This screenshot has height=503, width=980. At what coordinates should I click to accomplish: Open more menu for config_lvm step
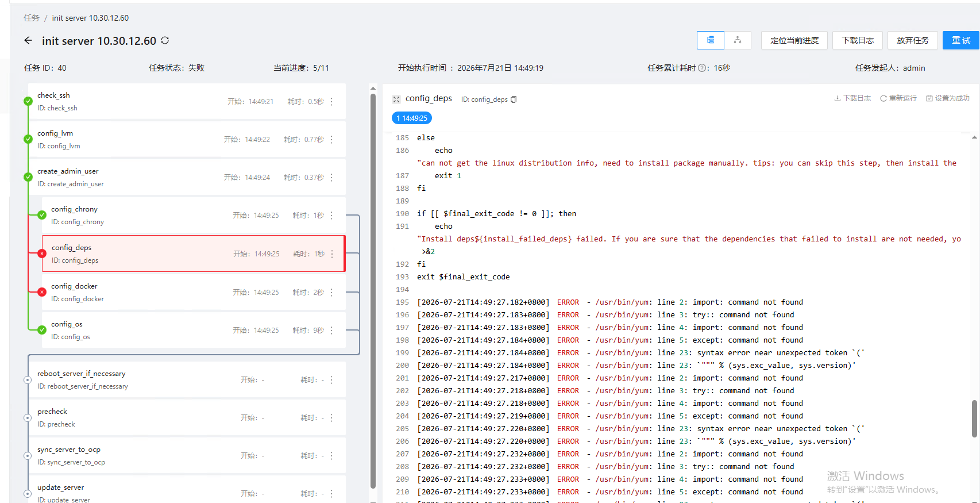(x=331, y=139)
